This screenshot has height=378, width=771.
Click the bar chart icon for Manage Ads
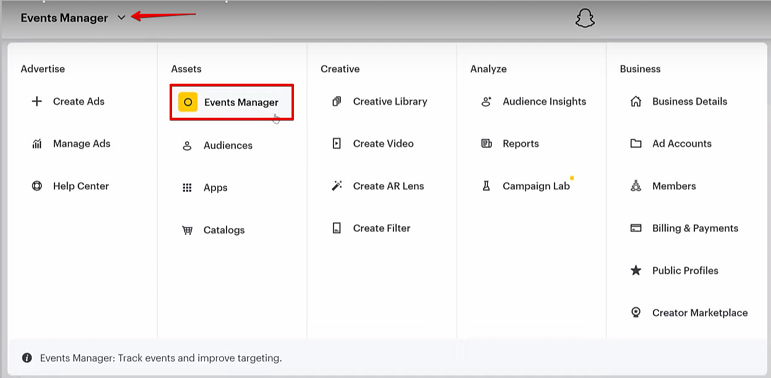[x=37, y=144]
